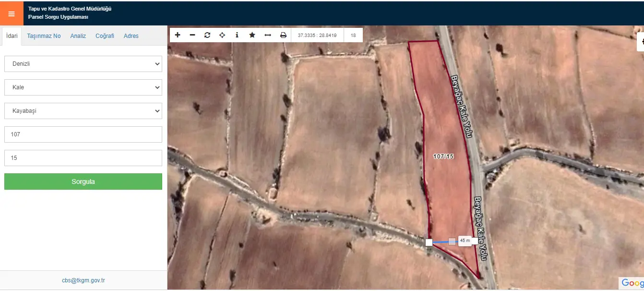644x291 pixels.
Task: Click the Parsel Sorgu Uygulaması subtitle
Action: tap(58, 17)
